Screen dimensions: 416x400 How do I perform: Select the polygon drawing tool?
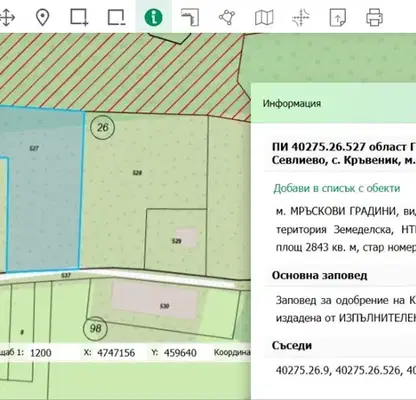(x=227, y=17)
